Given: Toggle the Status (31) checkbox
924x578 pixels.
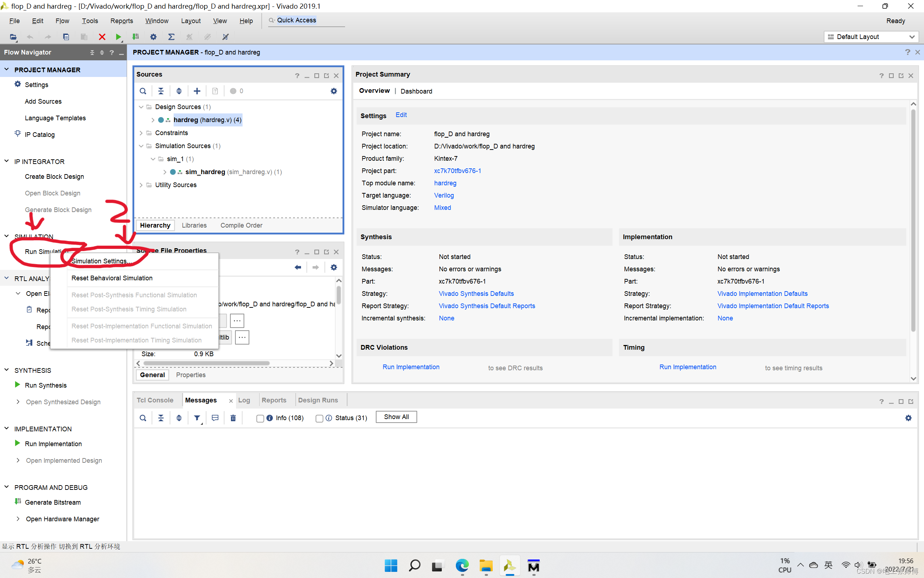Looking at the screenshot, I should (319, 418).
